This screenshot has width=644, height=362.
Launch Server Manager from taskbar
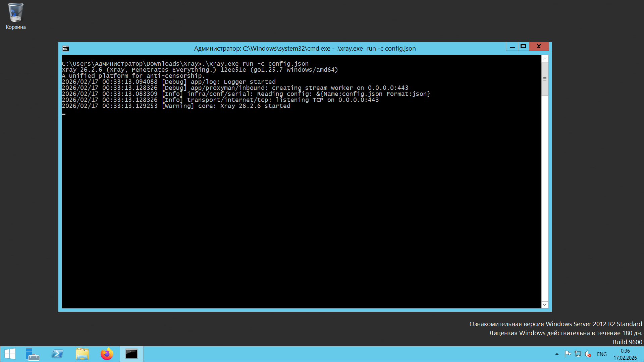pos(33,354)
